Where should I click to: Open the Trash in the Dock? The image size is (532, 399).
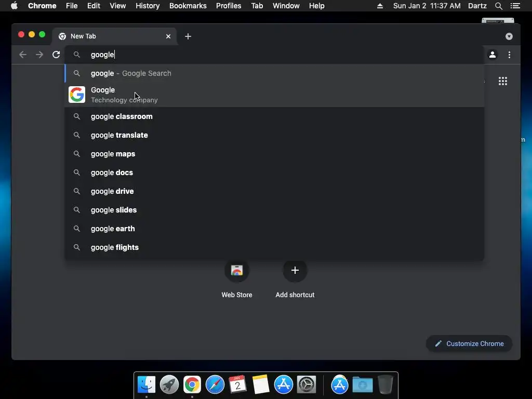385,385
